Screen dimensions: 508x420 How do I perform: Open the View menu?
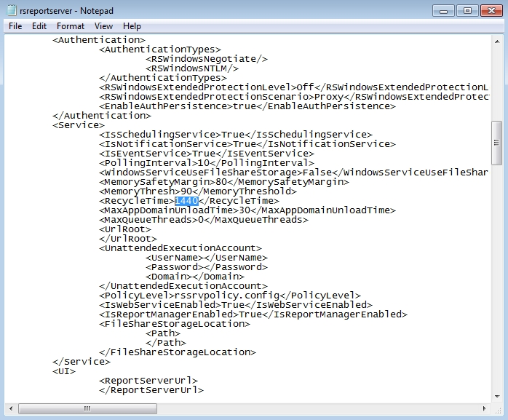point(103,26)
